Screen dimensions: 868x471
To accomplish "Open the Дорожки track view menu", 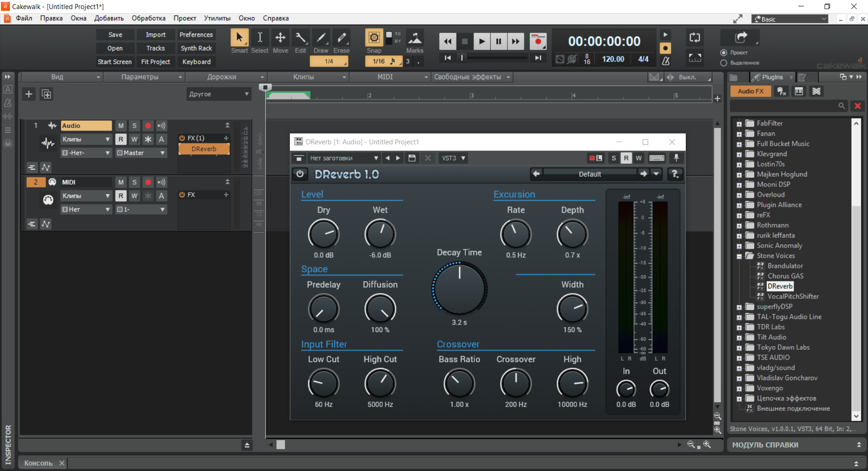I will click(x=226, y=77).
